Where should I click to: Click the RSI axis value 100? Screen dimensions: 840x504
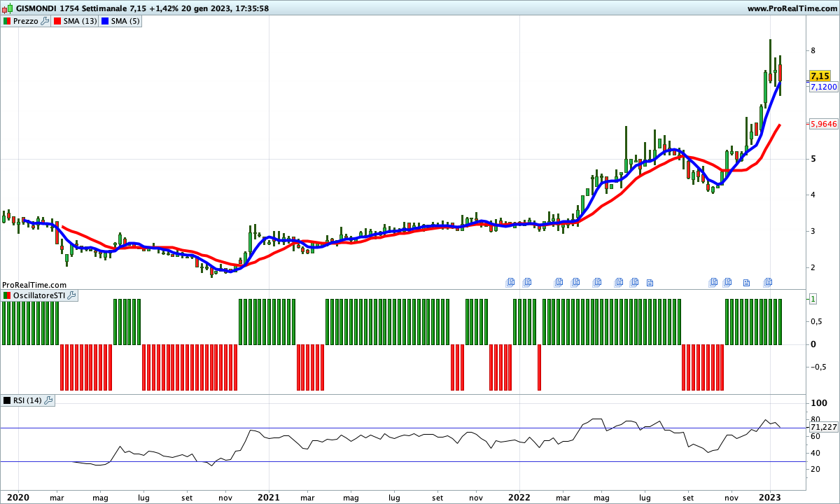pos(819,404)
